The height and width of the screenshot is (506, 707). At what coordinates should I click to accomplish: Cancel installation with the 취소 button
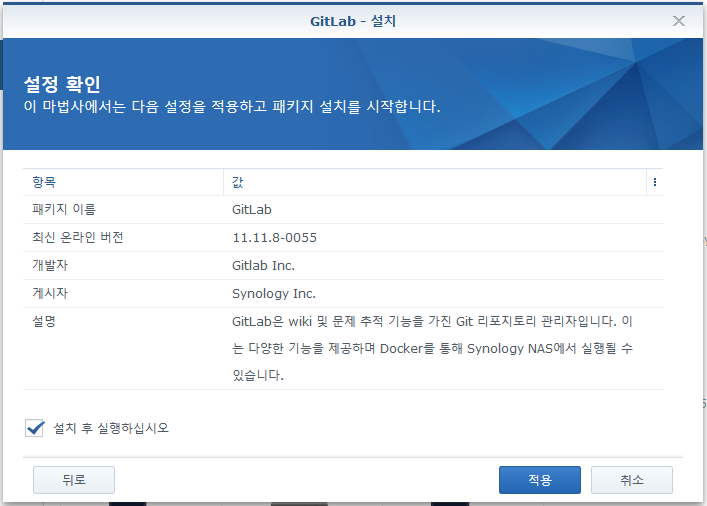632,480
